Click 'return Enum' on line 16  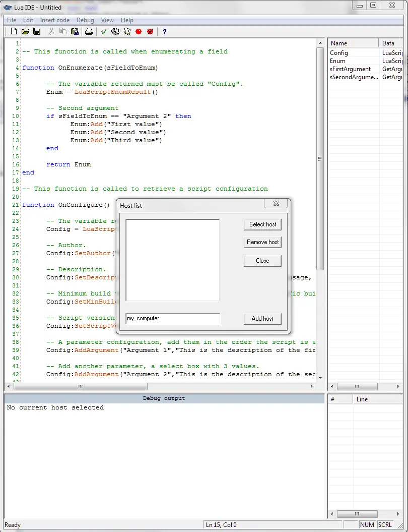[x=69, y=164]
